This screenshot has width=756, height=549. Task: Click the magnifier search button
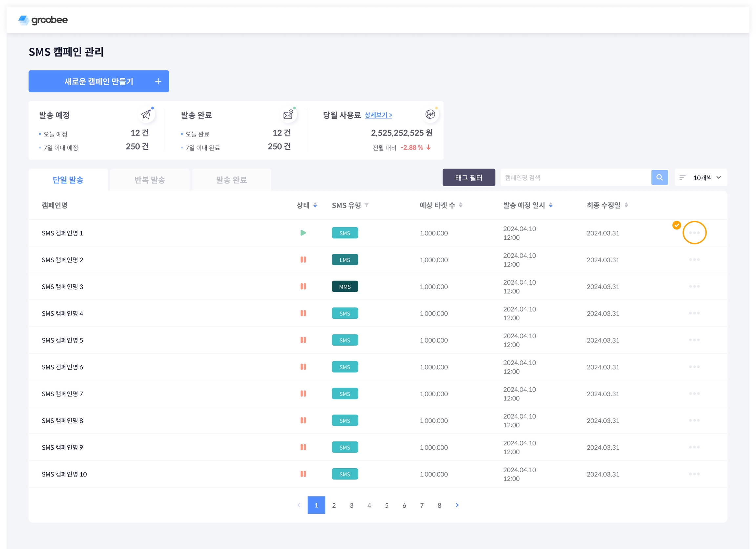tap(659, 177)
